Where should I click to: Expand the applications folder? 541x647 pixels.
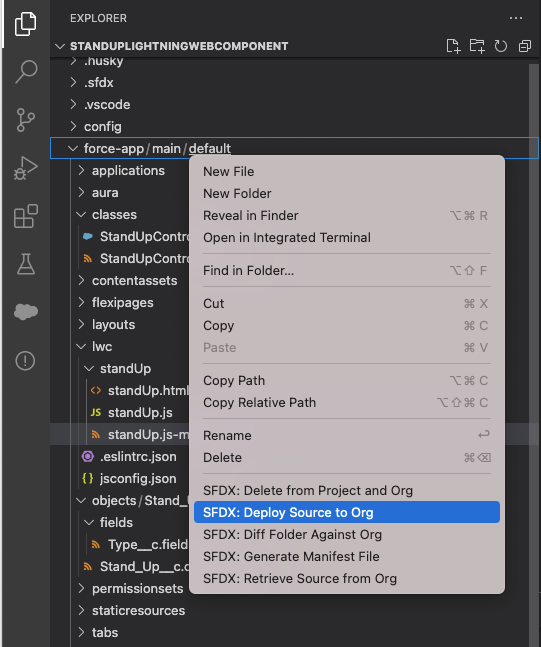128,170
